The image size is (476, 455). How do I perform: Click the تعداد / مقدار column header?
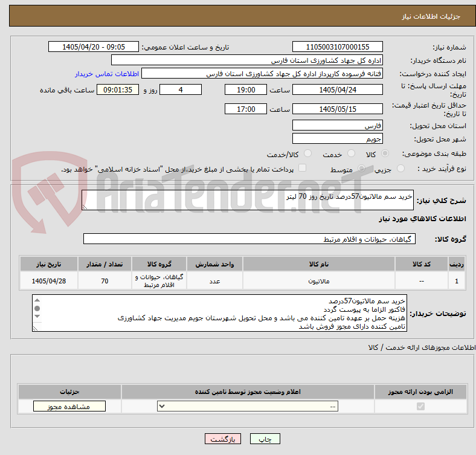105,264
